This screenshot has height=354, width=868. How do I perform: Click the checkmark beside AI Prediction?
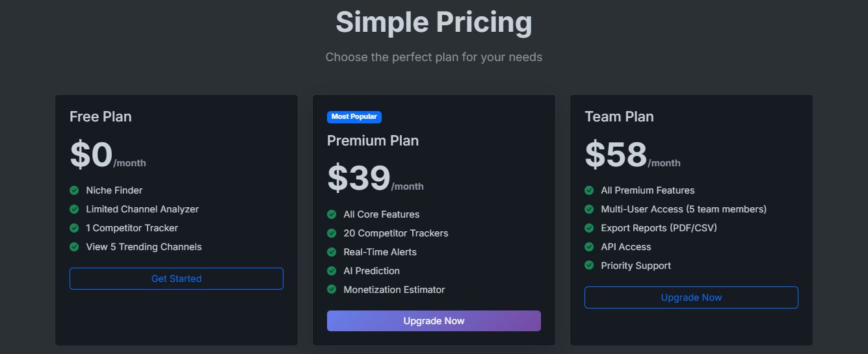(x=332, y=271)
